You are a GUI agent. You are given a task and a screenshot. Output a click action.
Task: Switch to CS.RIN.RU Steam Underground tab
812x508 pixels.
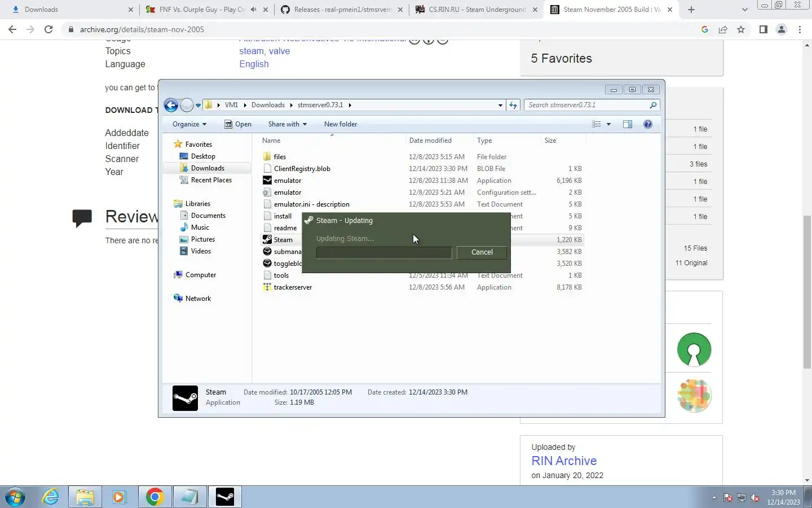click(475, 10)
